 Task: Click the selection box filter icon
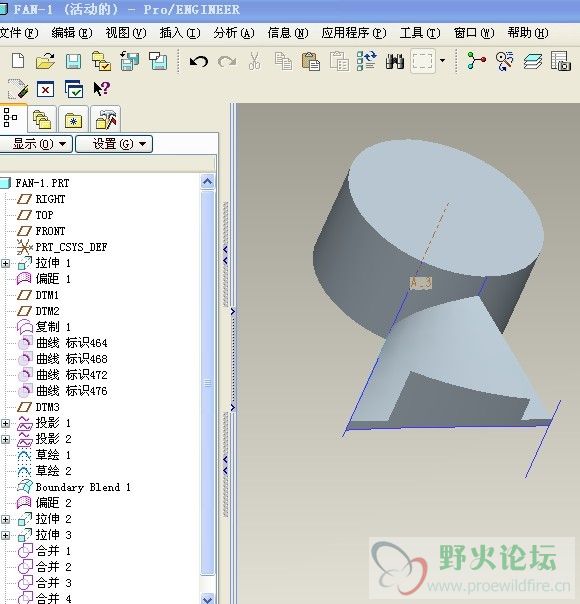click(423, 61)
